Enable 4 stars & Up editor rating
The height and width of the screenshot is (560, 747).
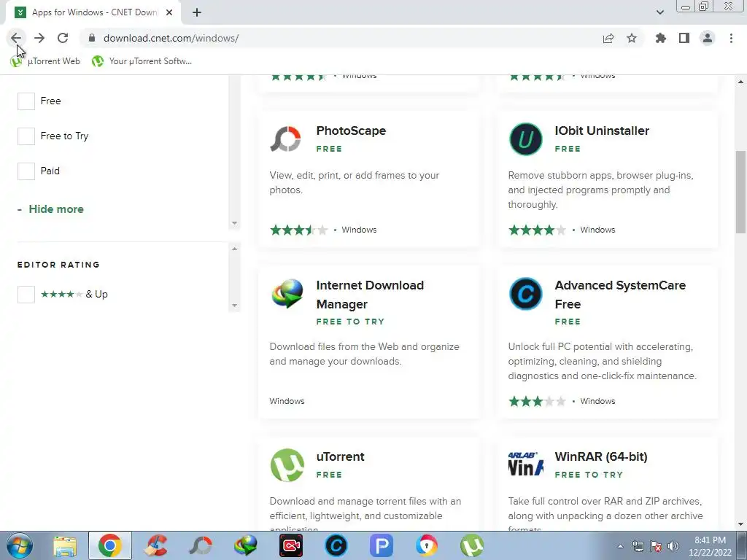pos(26,295)
